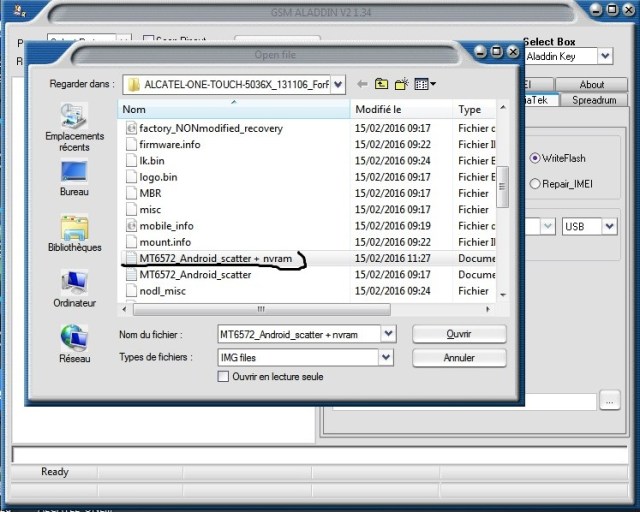Select the Repair_IMEI radio button
This screenshot has height=512, width=640.
coord(536,183)
